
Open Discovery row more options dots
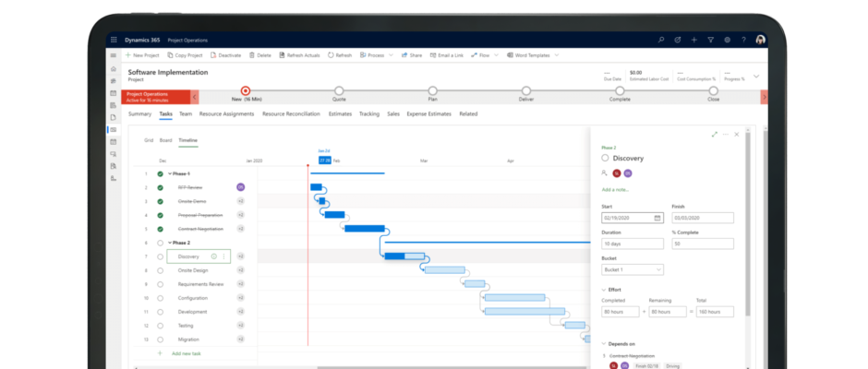pos(223,256)
